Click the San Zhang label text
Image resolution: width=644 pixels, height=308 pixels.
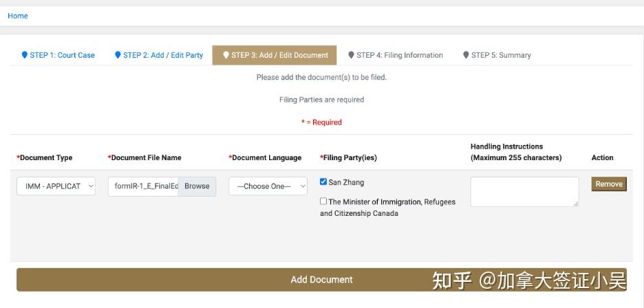(346, 182)
